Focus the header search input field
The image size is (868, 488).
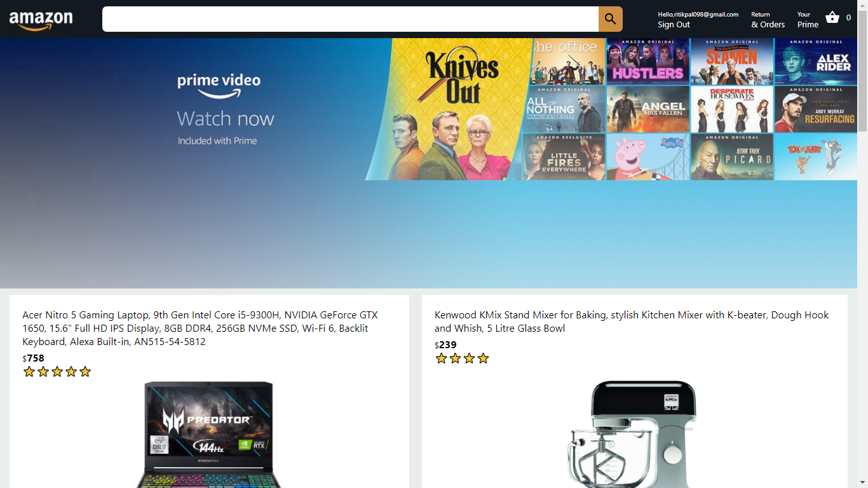pyautogui.click(x=350, y=19)
